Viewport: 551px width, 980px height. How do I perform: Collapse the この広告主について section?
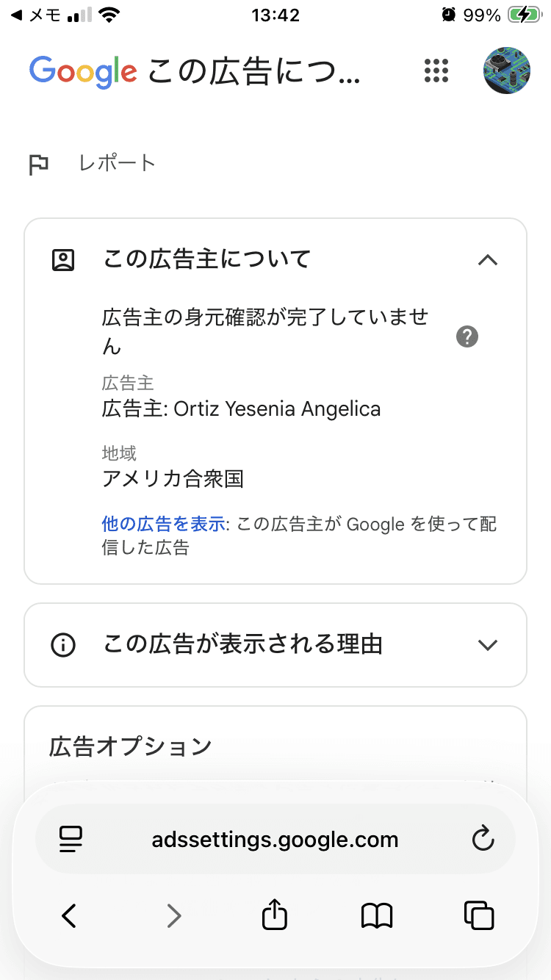tap(488, 259)
